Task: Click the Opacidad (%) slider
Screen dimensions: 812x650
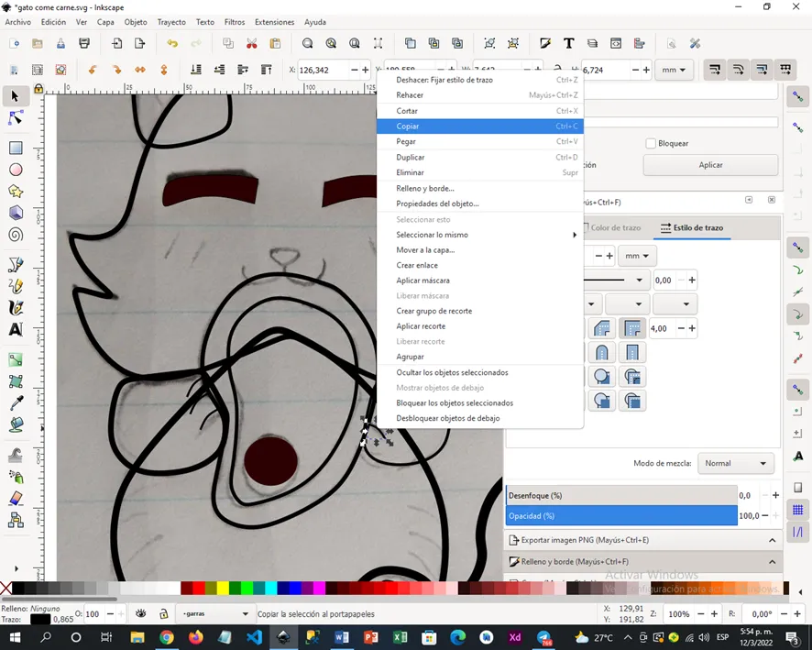Action: [x=621, y=516]
